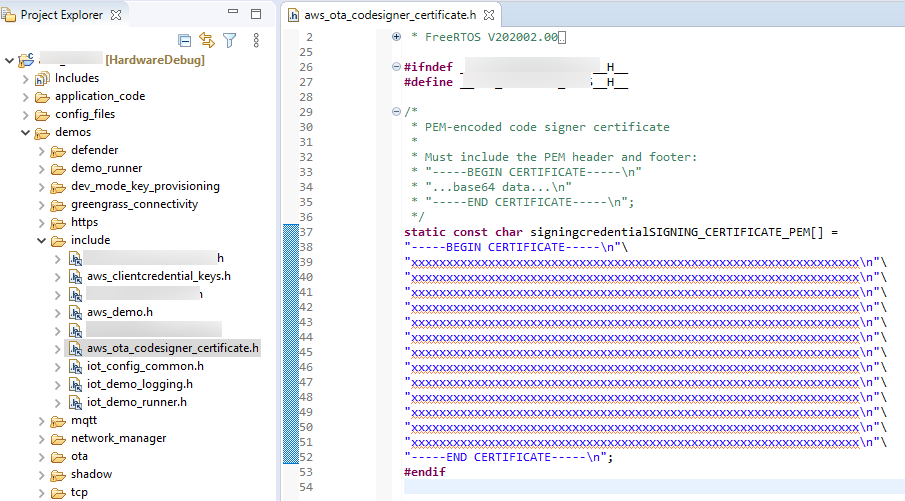The image size is (905, 501).
Task: Maximize the Project Explorer panel
Action: point(256,14)
